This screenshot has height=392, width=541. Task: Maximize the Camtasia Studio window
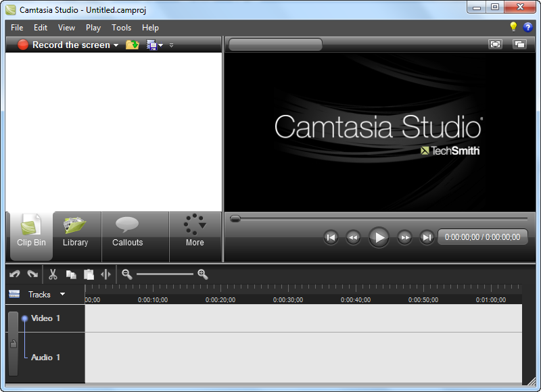[495, 7]
